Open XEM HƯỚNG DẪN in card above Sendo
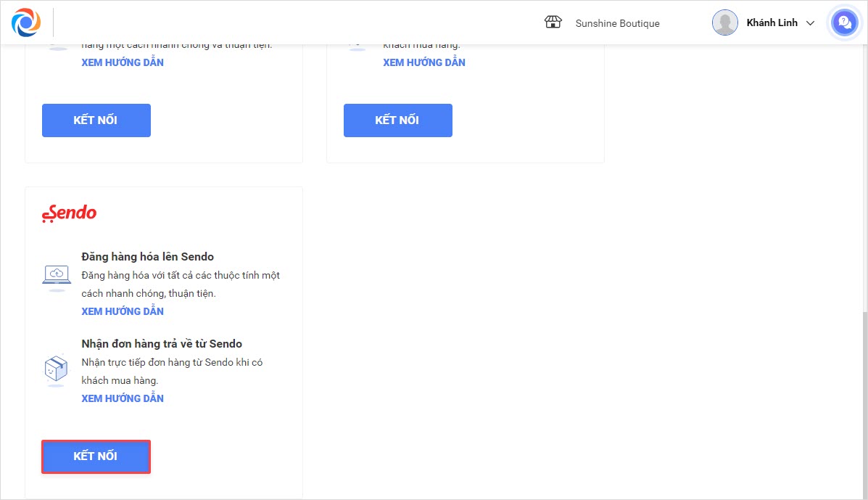 (123, 62)
